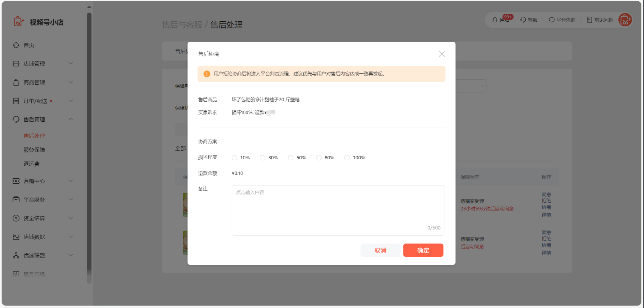Choose 100% for 损坏程度
The height and width of the screenshot is (308, 644).
(x=347, y=157)
